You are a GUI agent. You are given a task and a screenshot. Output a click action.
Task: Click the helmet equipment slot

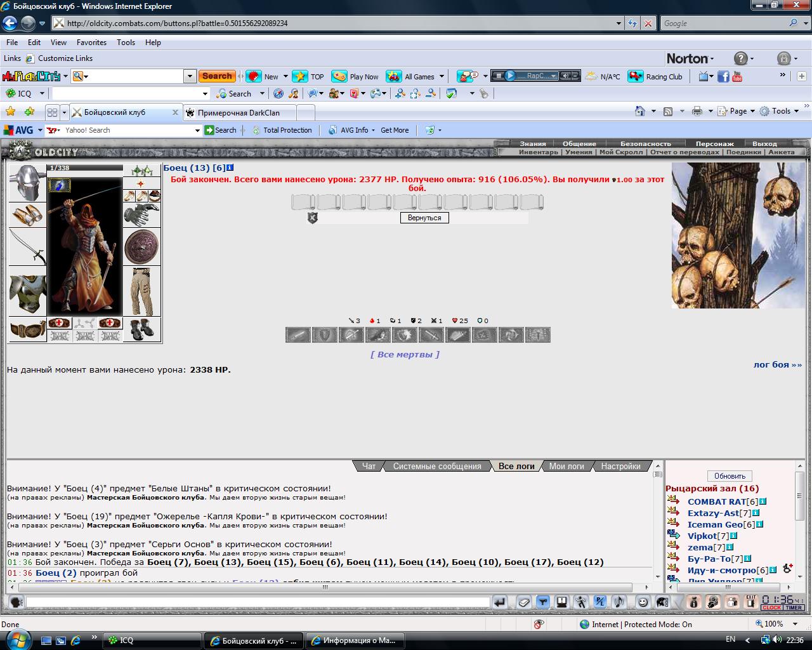click(27, 183)
